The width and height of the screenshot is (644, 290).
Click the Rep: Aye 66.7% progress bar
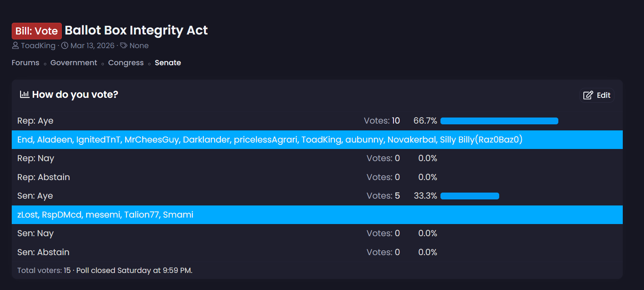point(499,121)
